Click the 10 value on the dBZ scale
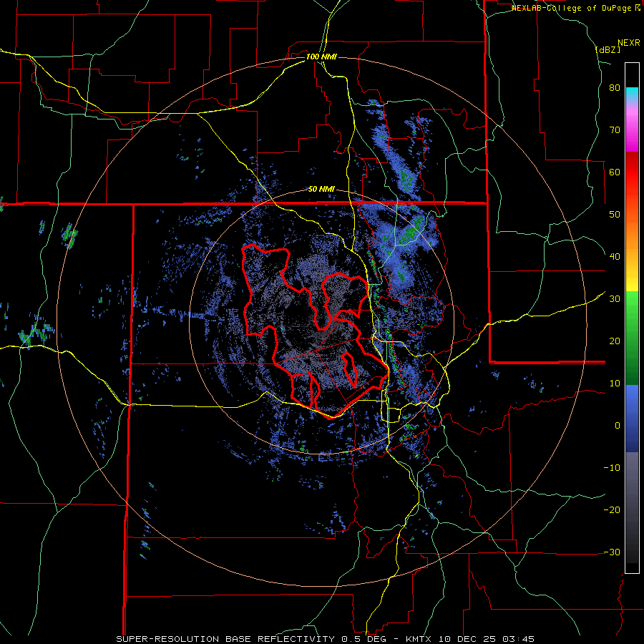 point(615,384)
